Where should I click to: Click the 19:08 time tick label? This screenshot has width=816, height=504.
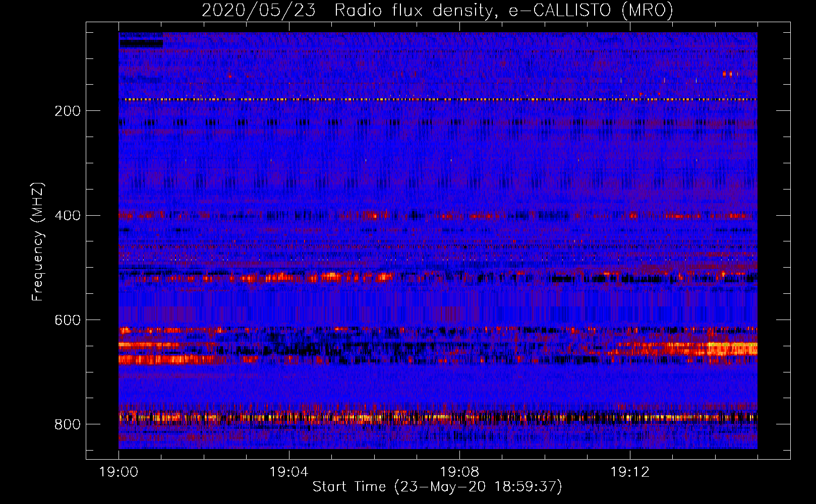click(459, 472)
